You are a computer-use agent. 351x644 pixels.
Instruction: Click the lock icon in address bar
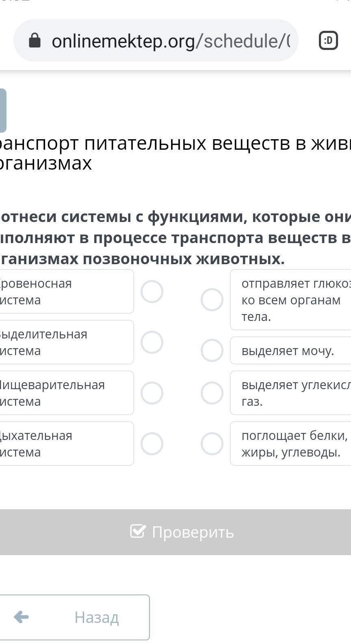coord(35,41)
